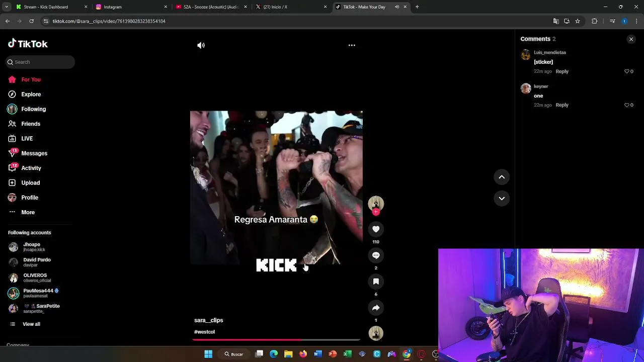Open the #westcol hashtag
Viewport: 644px width, 362px height.
pyautogui.click(x=204, y=332)
